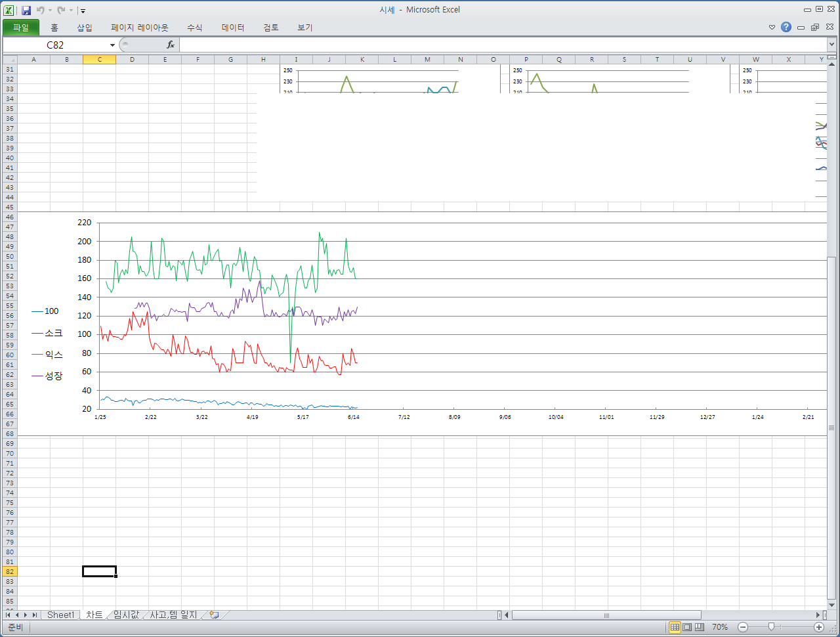Go to previous sheet tab arrow
Screen dimensions: 840x637
point(17,615)
